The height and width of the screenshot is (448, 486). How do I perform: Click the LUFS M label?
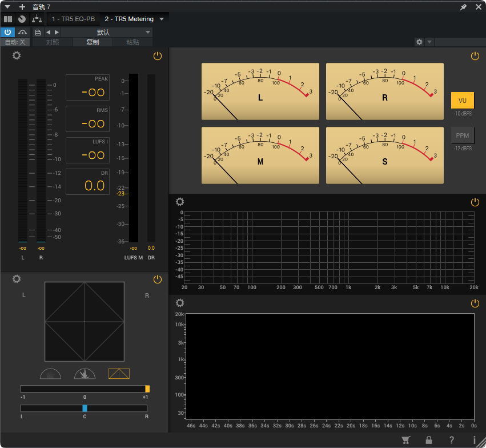tap(134, 258)
